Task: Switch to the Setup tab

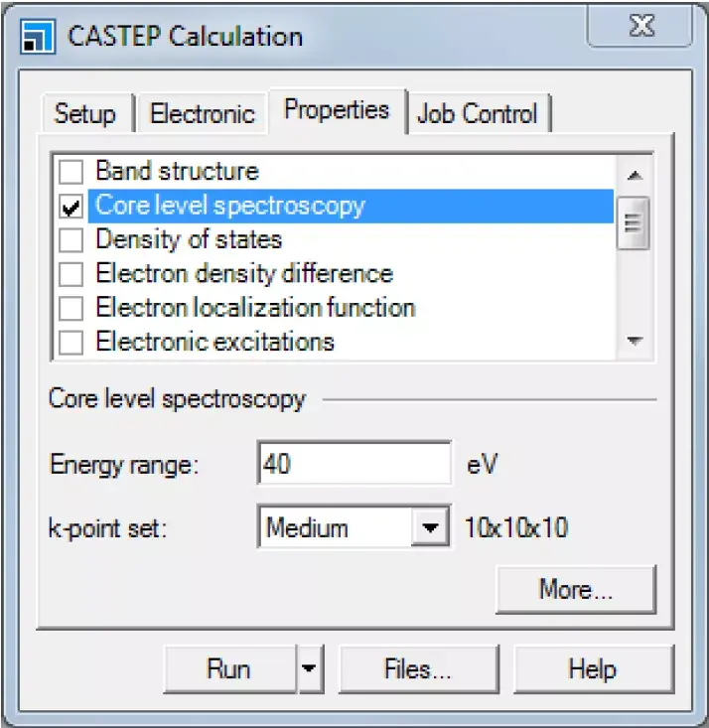Action: (x=84, y=113)
